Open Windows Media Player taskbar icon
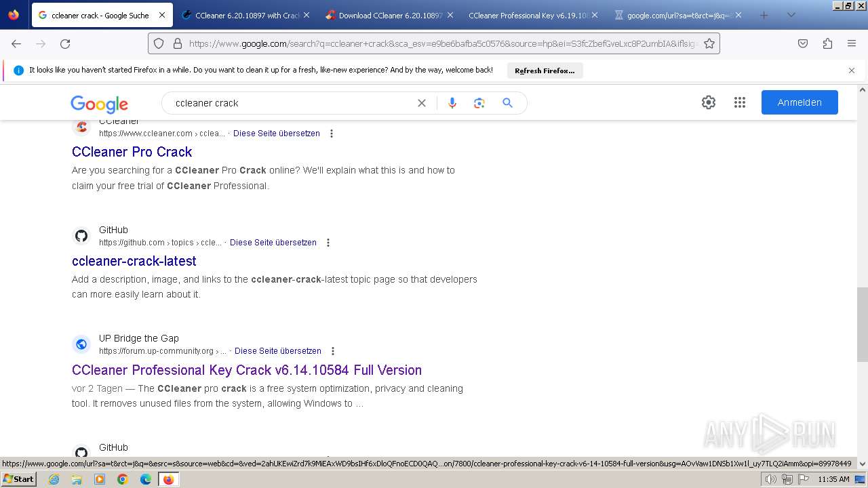The width and height of the screenshot is (868, 488). 100,479
